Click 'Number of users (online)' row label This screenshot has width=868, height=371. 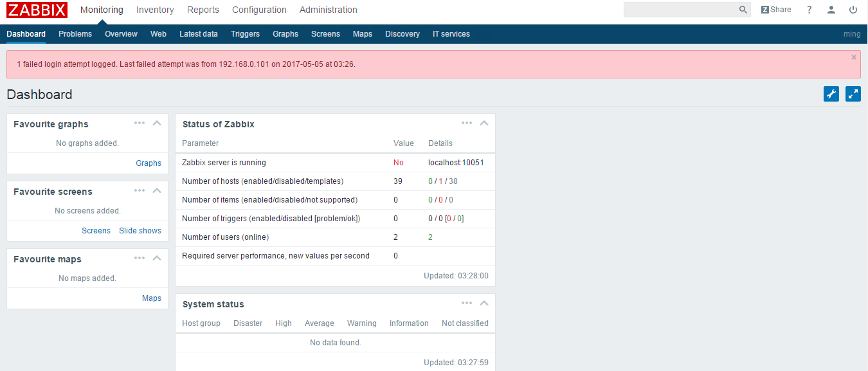[225, 237]
